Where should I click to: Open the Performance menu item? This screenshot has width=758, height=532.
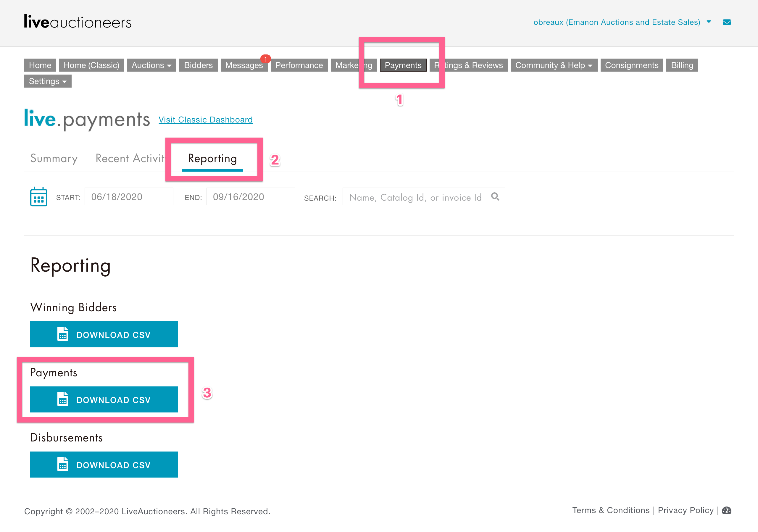tap(299, 65)
